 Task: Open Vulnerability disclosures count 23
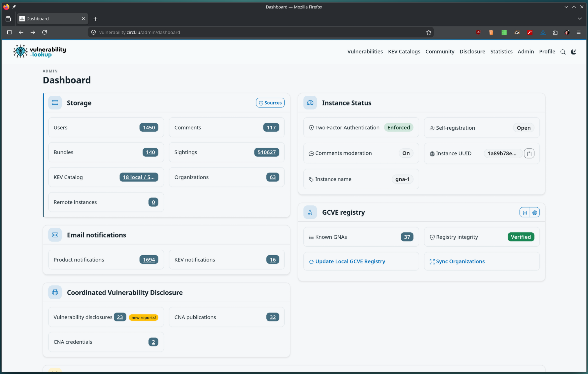[x=120, y=317]
